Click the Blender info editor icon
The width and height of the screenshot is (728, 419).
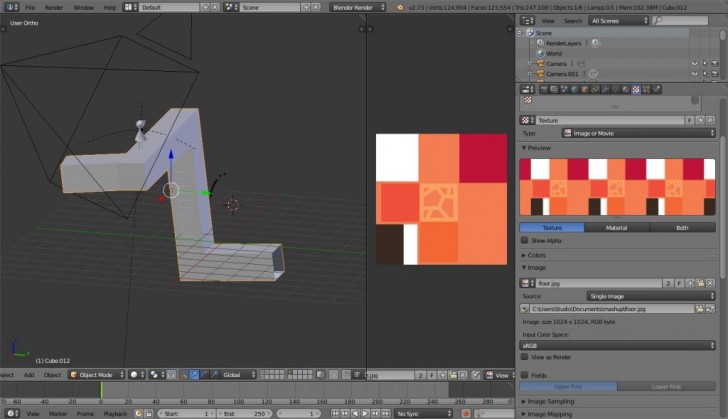tap(10, 7)
